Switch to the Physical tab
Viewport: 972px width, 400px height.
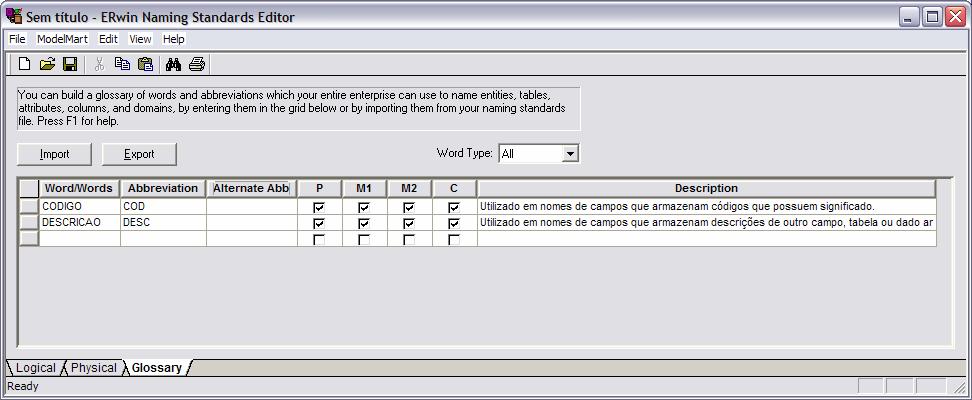point(93,368)
